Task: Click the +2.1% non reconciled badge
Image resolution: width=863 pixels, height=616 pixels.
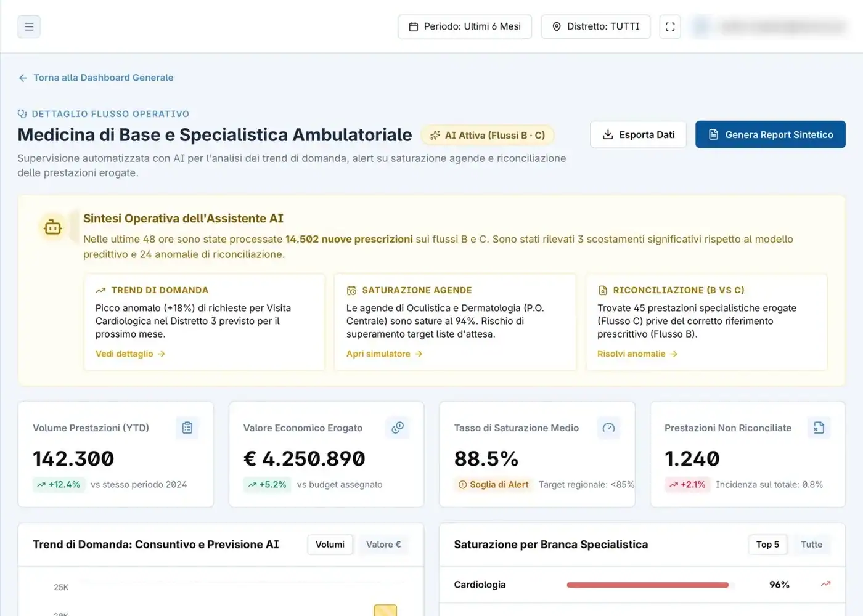Action: click(x=687, y=485)
